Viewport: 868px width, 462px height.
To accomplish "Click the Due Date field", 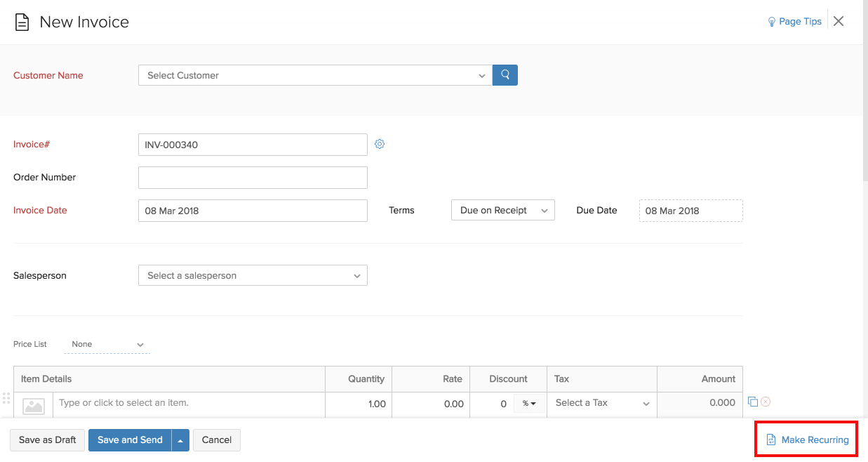I will tap(690, 210).
